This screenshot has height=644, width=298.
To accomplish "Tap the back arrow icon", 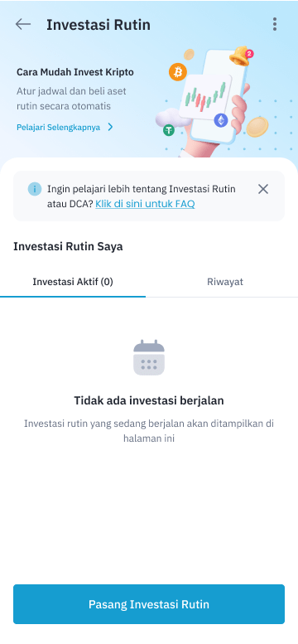I will click(x=23, y=24).
